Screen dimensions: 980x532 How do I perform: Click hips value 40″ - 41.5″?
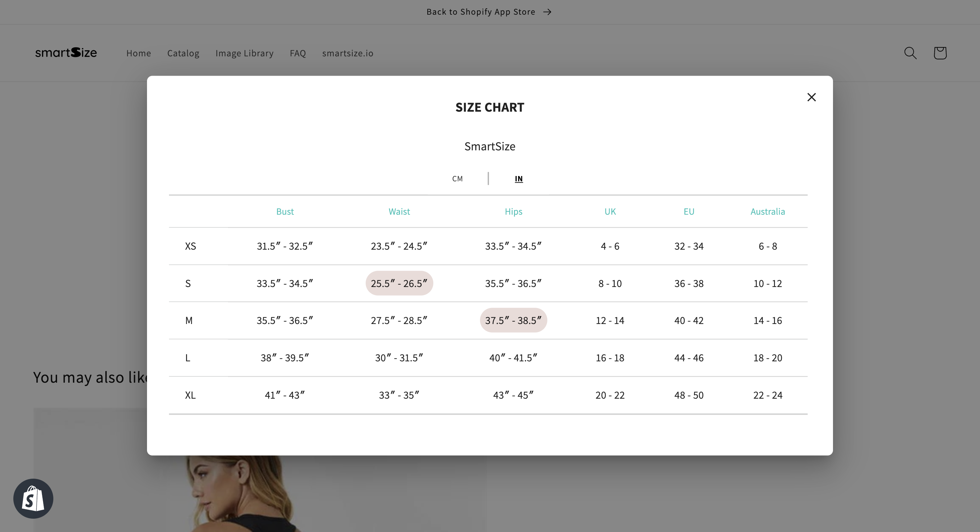[513, 358]
